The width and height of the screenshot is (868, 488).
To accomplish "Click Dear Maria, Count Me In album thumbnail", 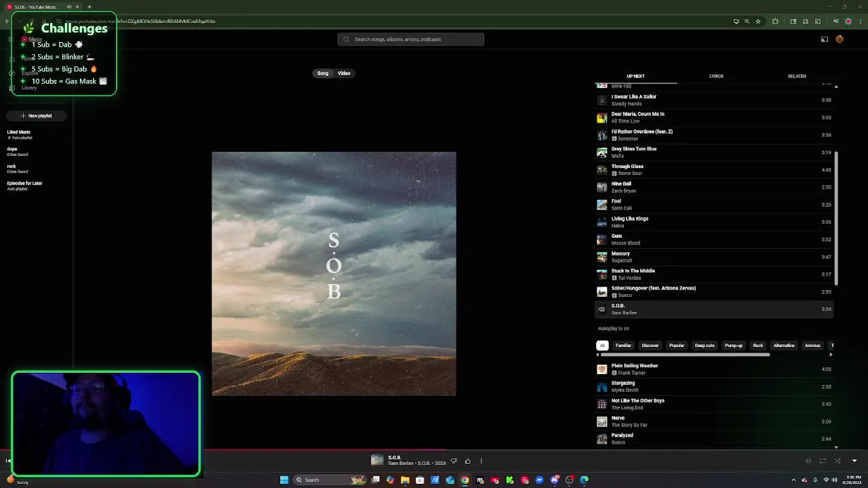I will pyautogui.click(x=601, y=118).
